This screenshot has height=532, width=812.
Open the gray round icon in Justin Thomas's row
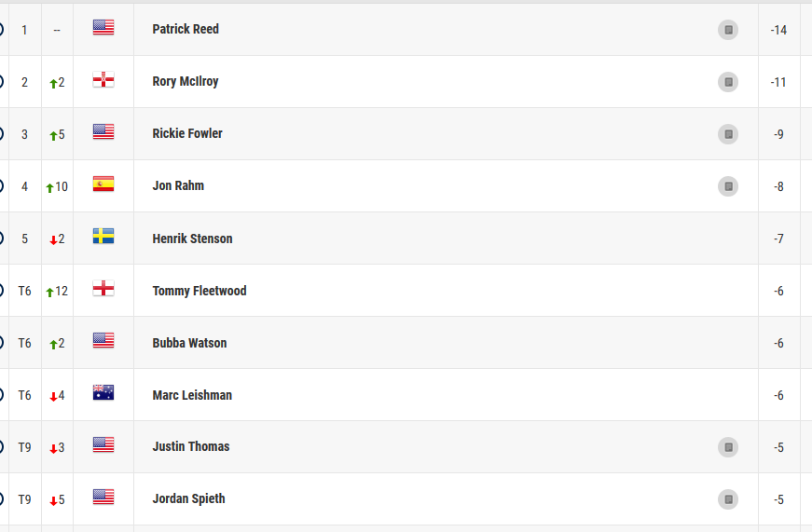(x=728, y=447)
